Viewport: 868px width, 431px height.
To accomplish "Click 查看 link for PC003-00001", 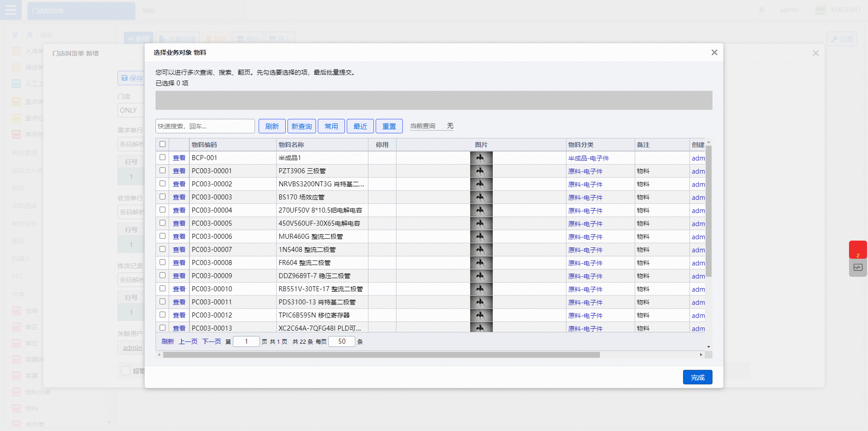I will click(x=179, y=171).
